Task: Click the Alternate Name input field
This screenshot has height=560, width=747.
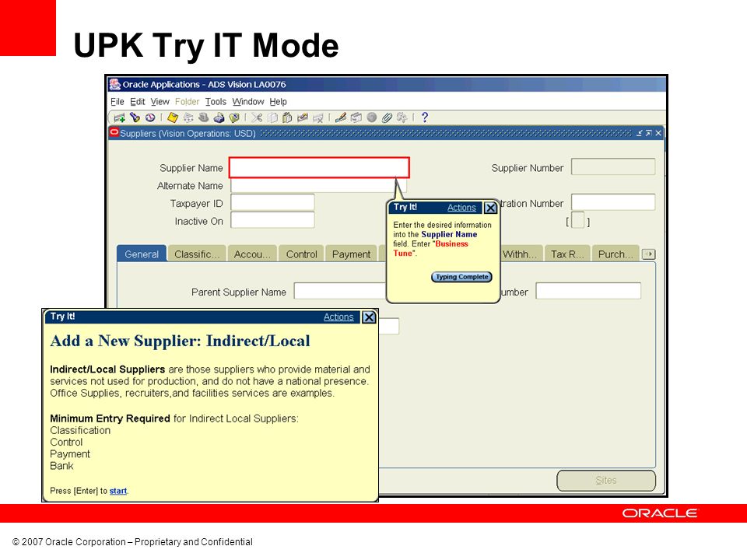Action: tap(318, 185)
